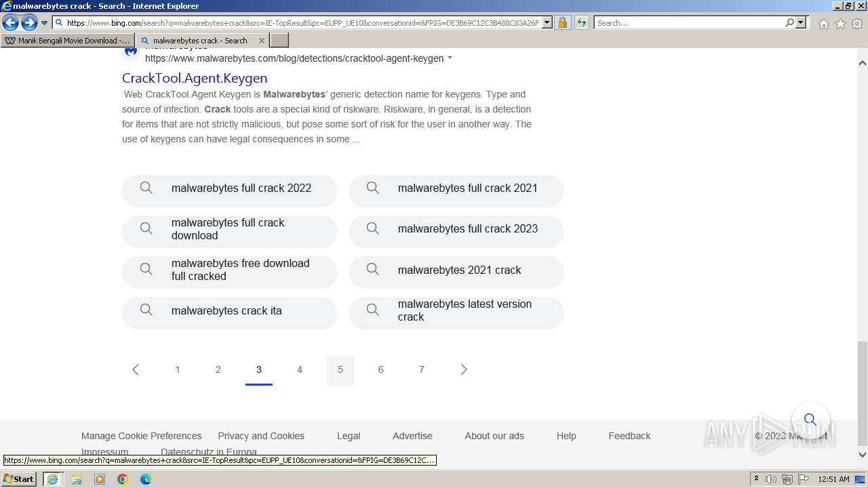868x488 pixels.
Task: Click the refresh page icon
Action: 581,23
